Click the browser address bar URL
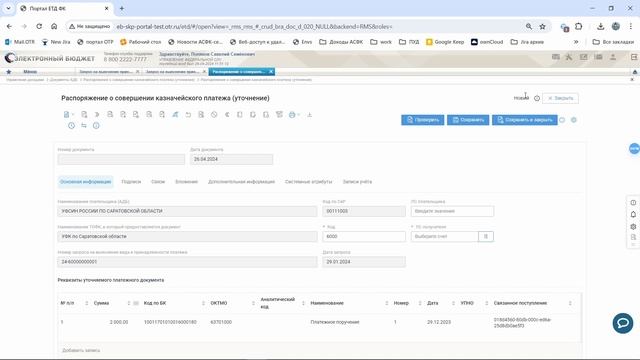The height and width of the screenshot is (360, 640). (x=254, y=27)
